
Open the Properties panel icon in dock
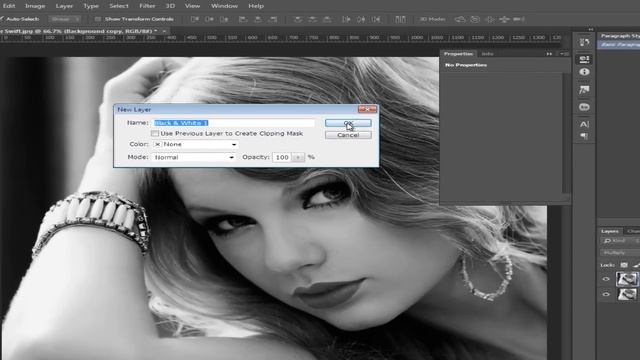pos(584,59)
